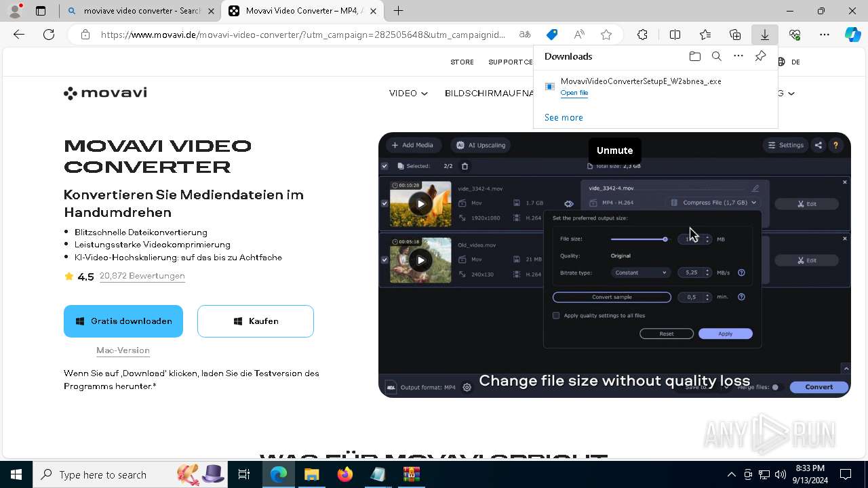Open 20,872 Bewertungen reviews link

pyautogui.click(x=142, y=276)
